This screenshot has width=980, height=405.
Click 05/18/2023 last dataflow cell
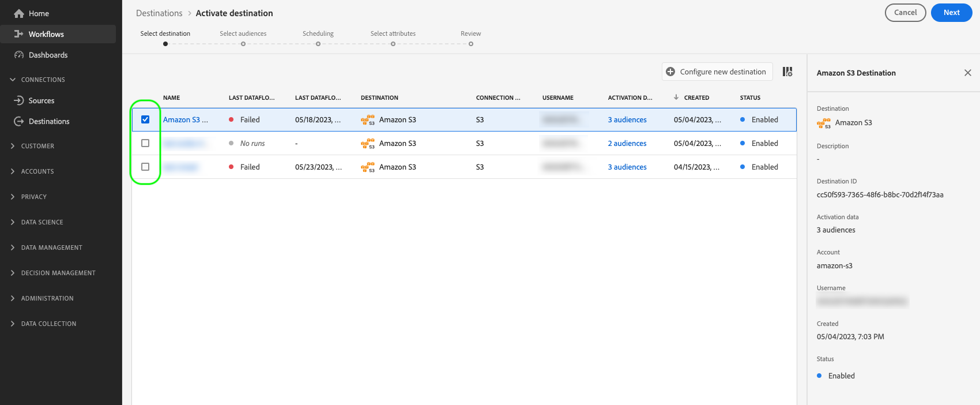coord(318,119)
